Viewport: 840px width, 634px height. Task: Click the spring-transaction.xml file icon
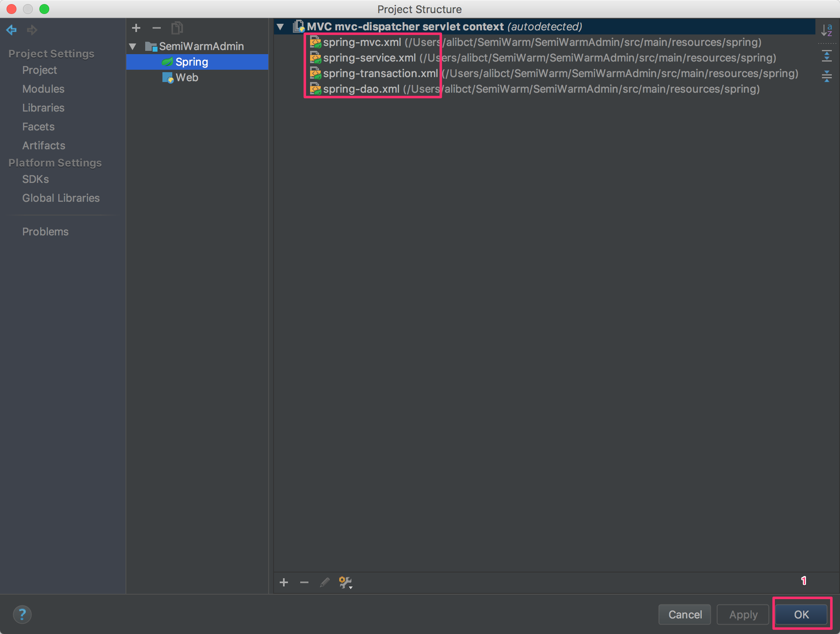pos(315,73)
